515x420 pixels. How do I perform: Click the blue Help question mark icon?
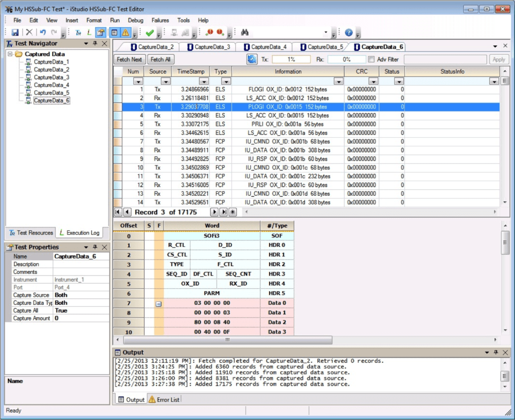(349, 33)
